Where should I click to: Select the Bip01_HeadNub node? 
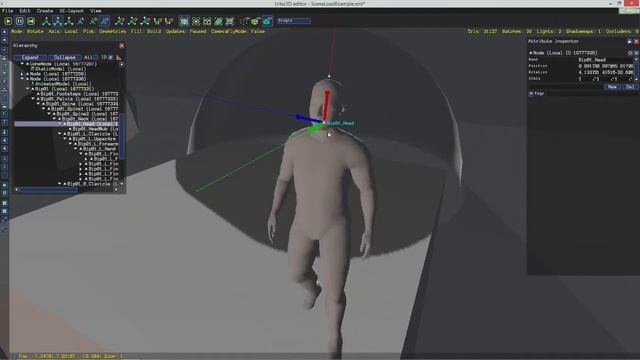pyautogui.click(x=93, y=129)
